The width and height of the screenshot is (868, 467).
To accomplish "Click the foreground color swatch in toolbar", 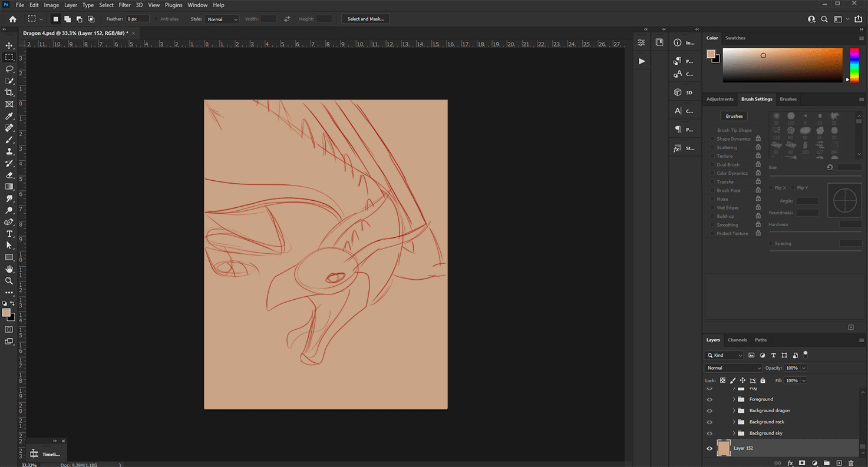I will pos(6,313).
